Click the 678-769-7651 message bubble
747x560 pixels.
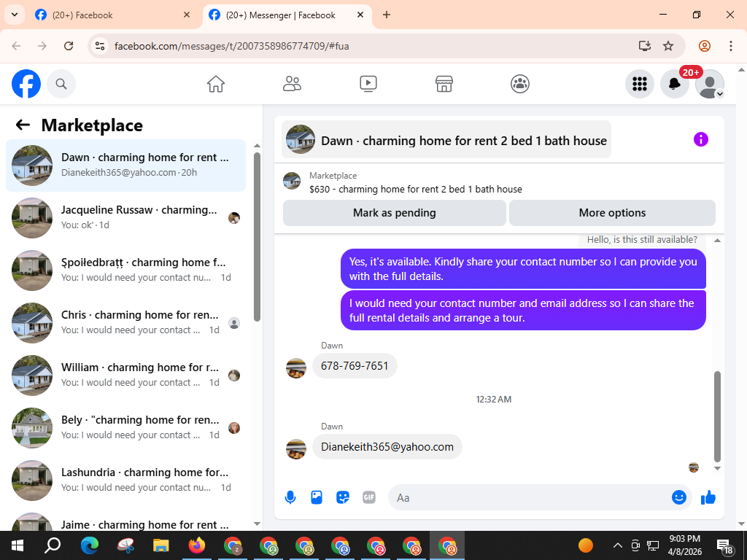[355, 366]
